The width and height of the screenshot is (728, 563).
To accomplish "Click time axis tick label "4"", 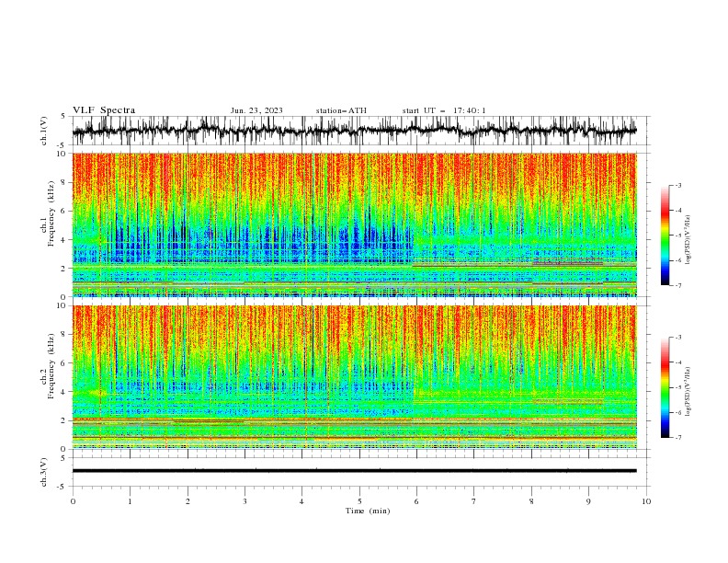I will (x=301, y=501).
